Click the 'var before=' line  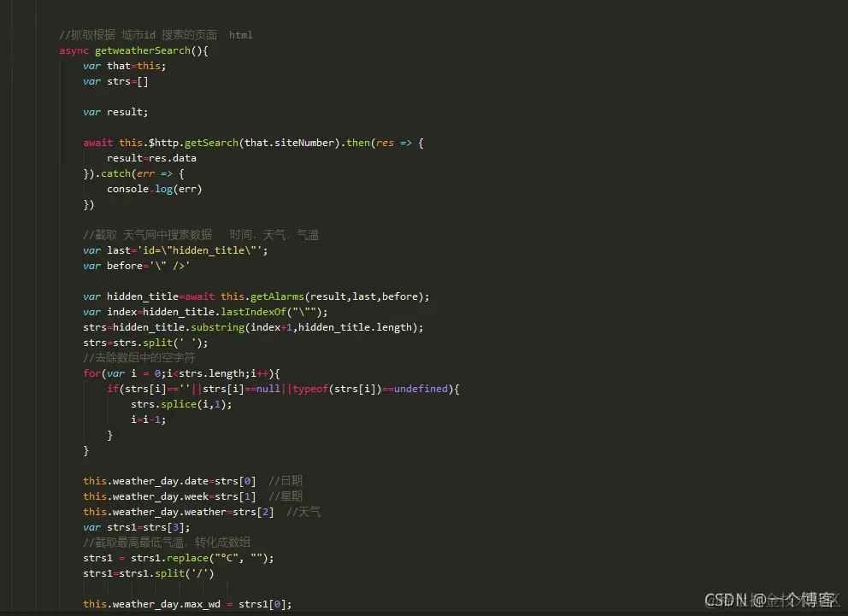coord(136,266)
